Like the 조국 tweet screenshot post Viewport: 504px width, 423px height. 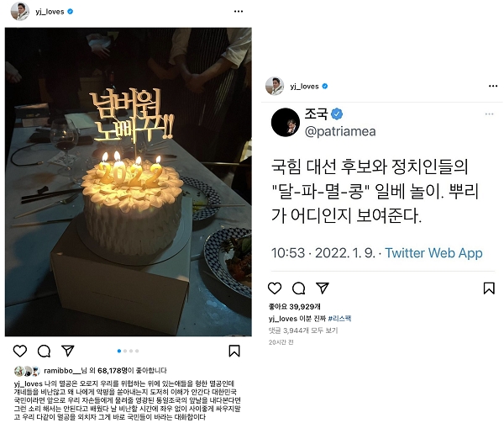coord(275,288)
